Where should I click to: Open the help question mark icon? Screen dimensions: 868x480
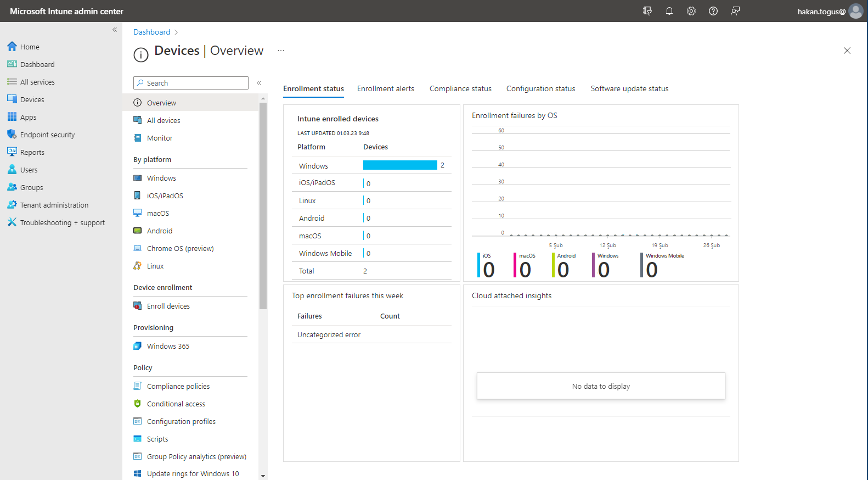tap(713, 11)
